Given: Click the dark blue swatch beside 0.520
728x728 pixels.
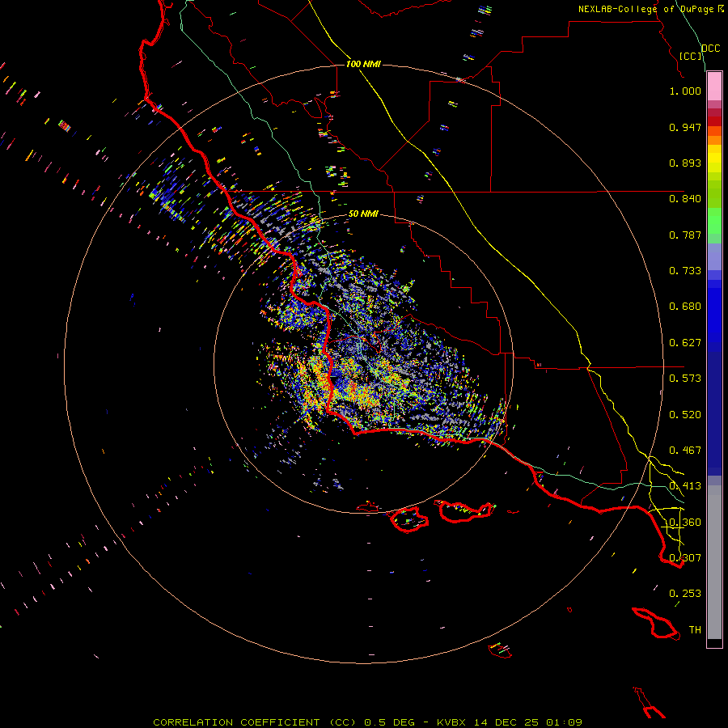Looking at the screenshot, I should 714,414.
